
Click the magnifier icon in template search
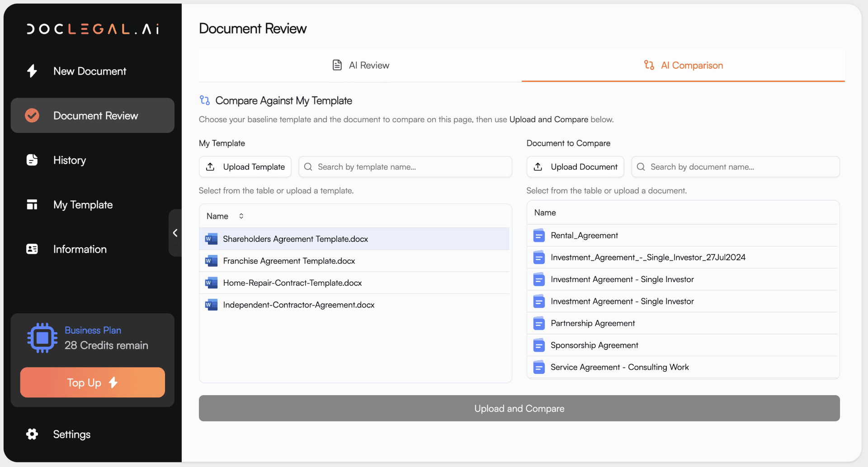click(308, 167)
